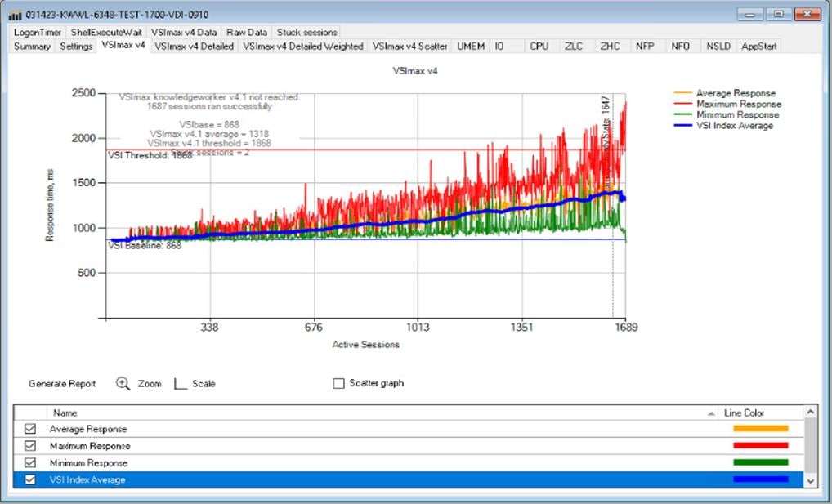Switch to the Summary tab
This screenshot has width=832, height=504.
[x=31, y=47]
